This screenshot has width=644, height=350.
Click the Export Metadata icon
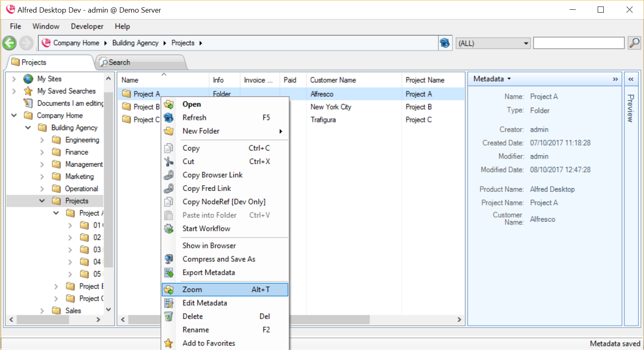pyautogui.click(x=169, y=273)
